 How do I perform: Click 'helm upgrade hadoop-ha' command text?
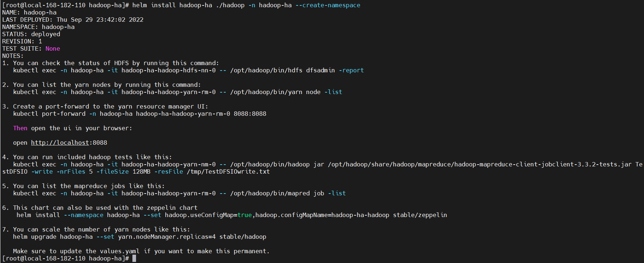pos(53,237)
